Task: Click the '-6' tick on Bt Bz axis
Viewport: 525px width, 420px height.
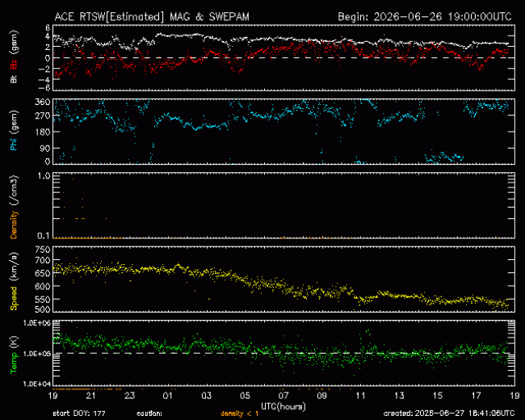Action: (45, 87)
